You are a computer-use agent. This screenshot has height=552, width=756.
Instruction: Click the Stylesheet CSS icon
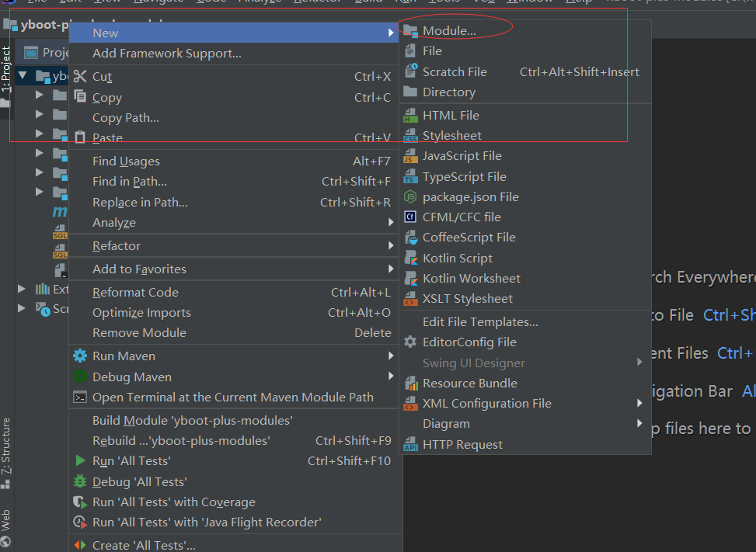tap(410, 136)
